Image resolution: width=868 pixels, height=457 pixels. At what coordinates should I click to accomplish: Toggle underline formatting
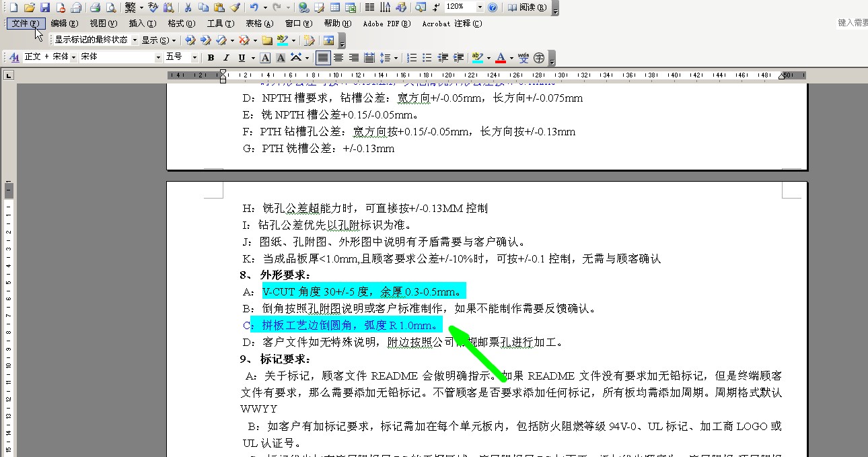(242, 58)
